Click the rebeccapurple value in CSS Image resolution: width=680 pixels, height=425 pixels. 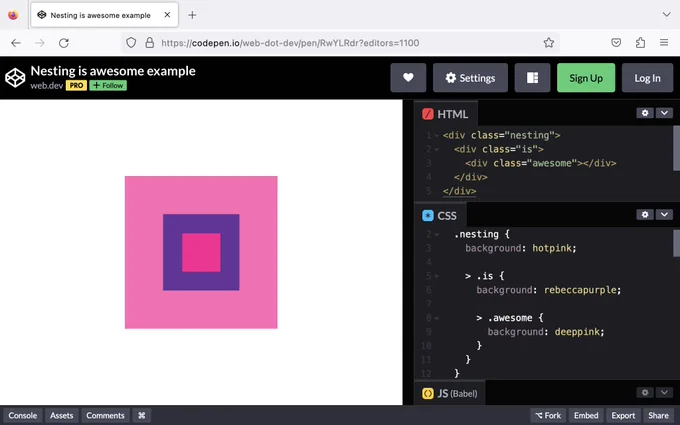(x=580, y=290)
